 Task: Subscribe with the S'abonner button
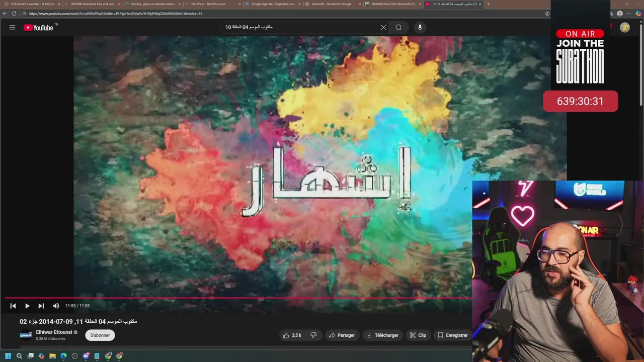[x=100, y=335]
